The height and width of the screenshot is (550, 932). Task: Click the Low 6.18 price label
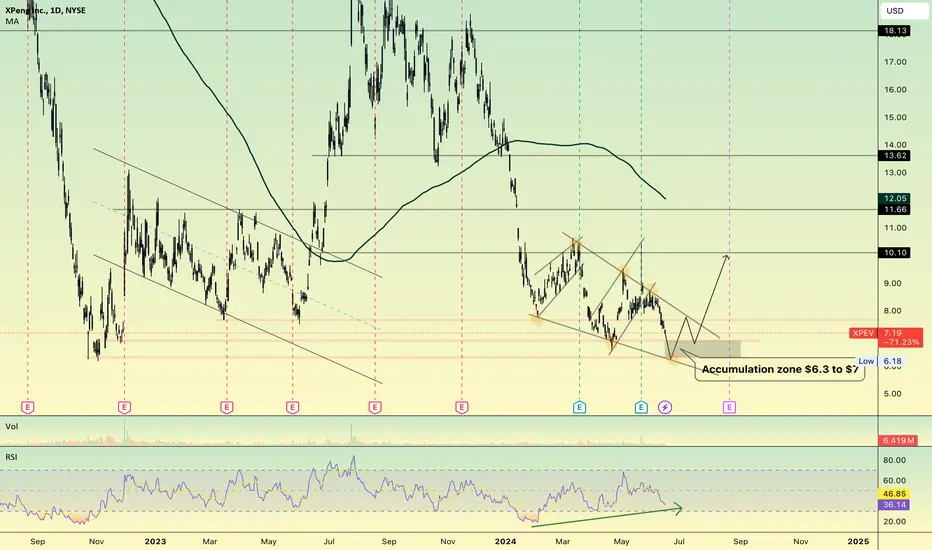pyautogui.click(x=881, y=361)
